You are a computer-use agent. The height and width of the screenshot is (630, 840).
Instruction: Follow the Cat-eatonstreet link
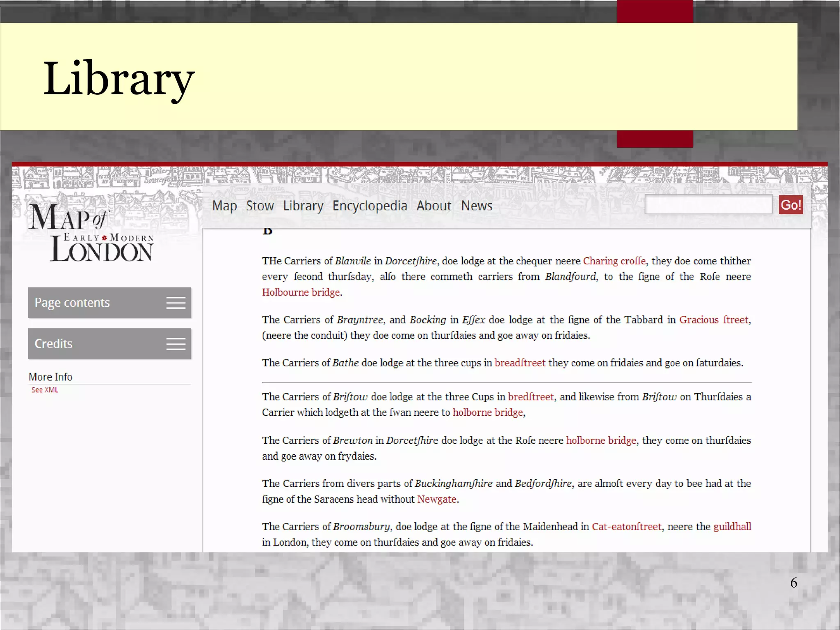(626, 527)
